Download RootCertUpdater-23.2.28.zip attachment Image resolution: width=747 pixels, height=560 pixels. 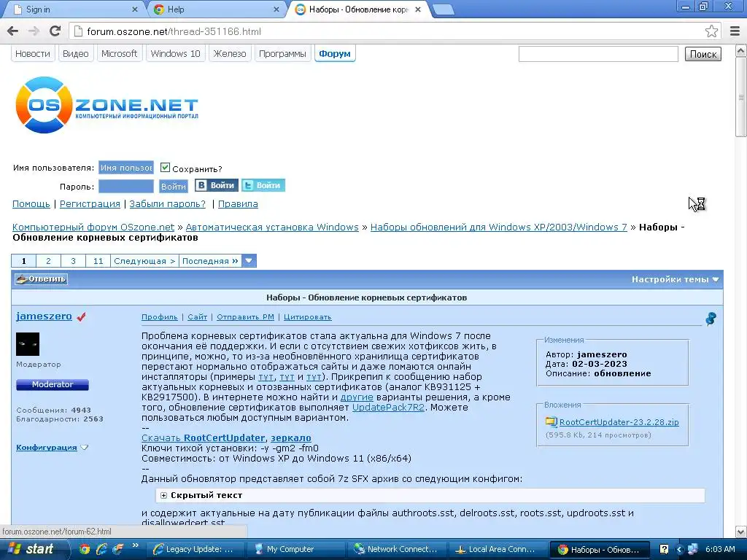(x=619, y=422)
